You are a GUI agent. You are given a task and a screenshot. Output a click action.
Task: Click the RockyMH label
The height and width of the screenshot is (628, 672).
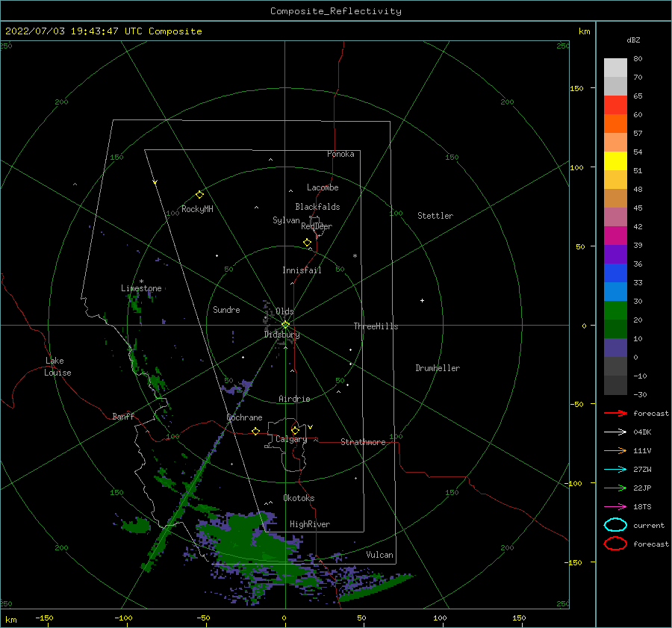197,209
